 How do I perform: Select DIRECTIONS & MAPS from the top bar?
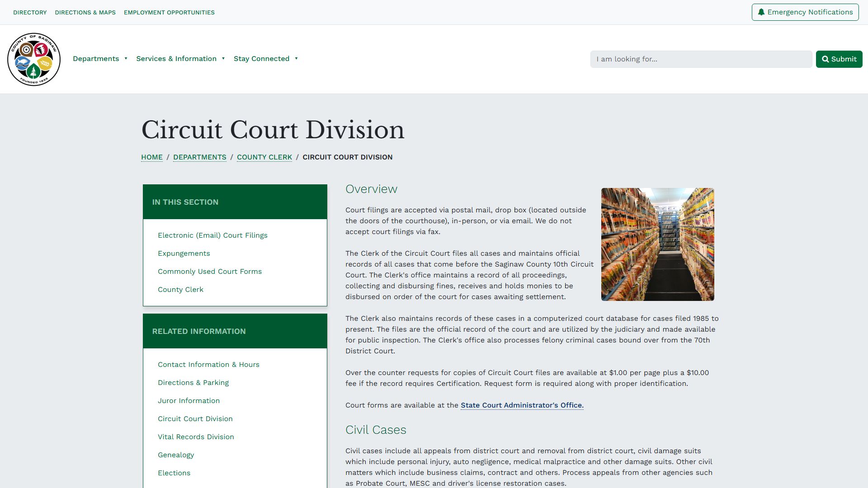pos(85,12)
